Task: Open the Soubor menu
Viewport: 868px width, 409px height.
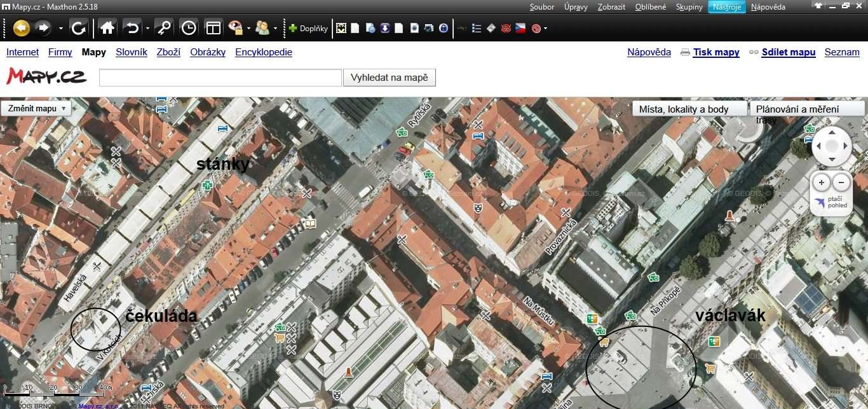Action: tap(542, 7)
